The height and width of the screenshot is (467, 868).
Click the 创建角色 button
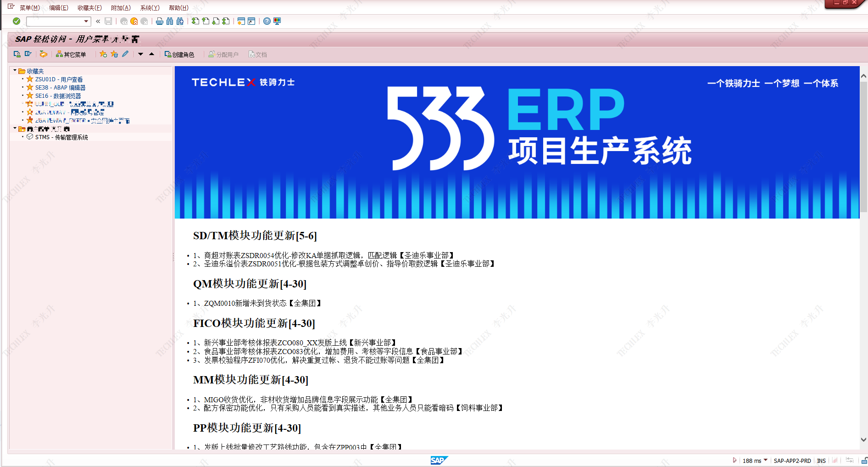pos(179,54)
